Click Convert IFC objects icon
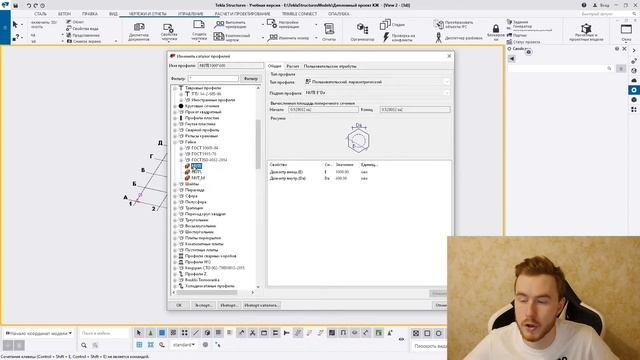Screen dimensions: 640x360 click(x=439, y=24)
